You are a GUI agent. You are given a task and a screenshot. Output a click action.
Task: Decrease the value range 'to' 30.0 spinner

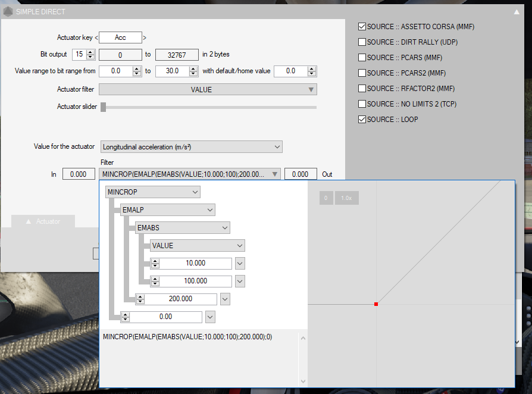(x=193, y=73)
